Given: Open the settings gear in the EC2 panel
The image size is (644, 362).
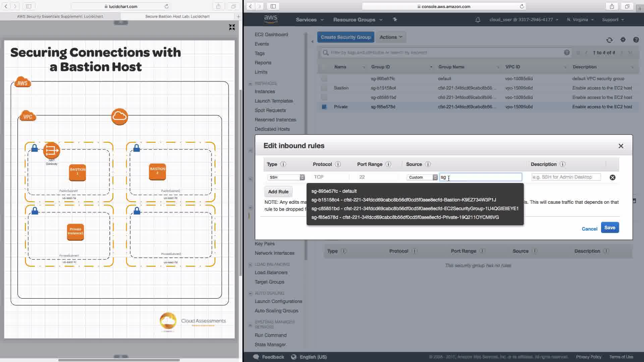Looking at the screenshot, I should (623, 40).
